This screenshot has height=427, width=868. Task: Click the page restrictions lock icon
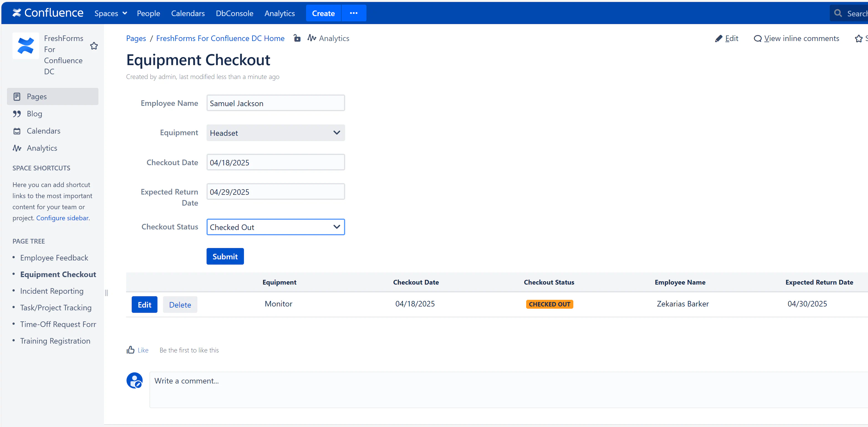click(x=297, y=38)
